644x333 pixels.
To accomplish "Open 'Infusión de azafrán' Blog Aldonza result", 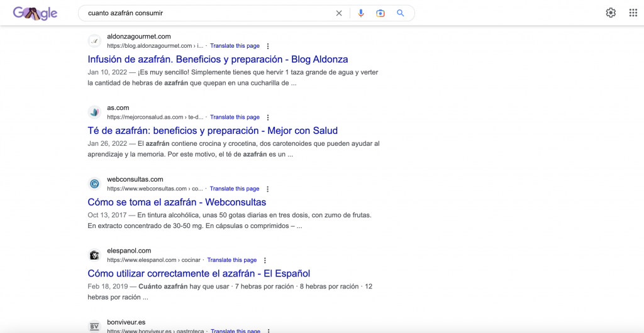I will (x=218, y=59).
